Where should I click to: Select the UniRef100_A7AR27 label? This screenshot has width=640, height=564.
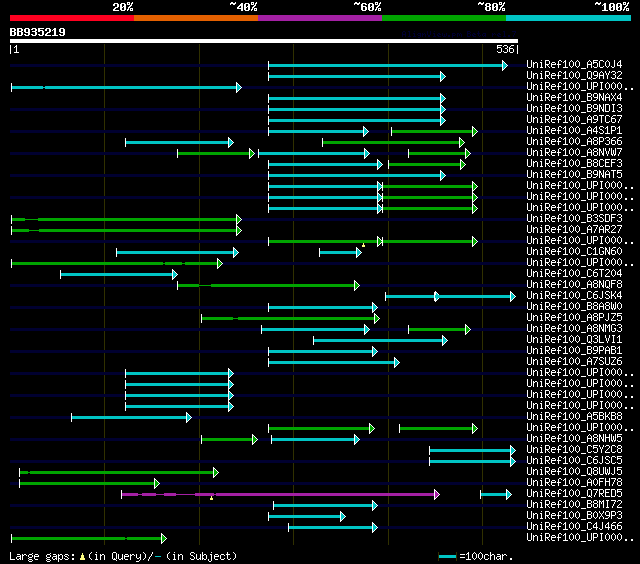coord(574,230)
